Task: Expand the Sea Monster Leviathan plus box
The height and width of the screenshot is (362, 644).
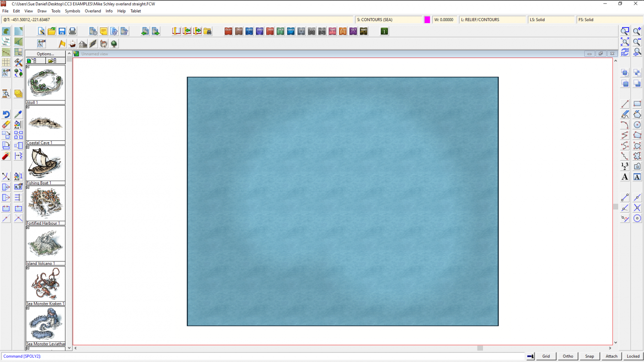Action: click(x=28, y=308)
